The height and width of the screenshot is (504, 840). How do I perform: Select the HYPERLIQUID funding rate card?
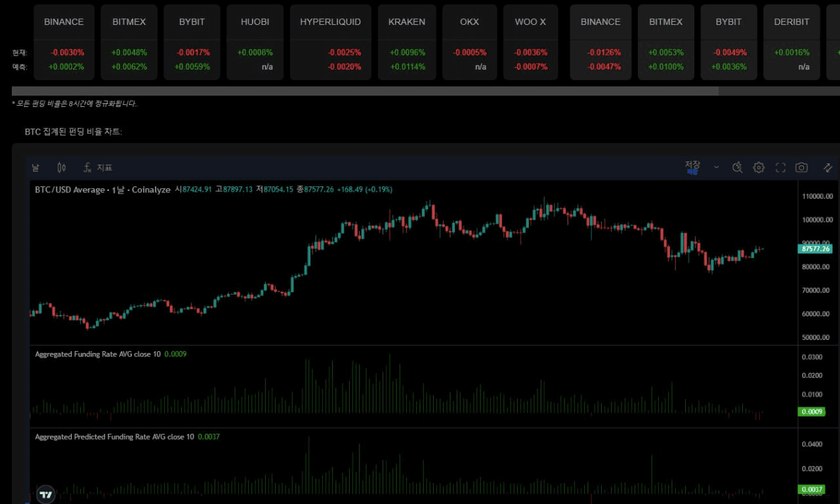click(x=331, y=42)
